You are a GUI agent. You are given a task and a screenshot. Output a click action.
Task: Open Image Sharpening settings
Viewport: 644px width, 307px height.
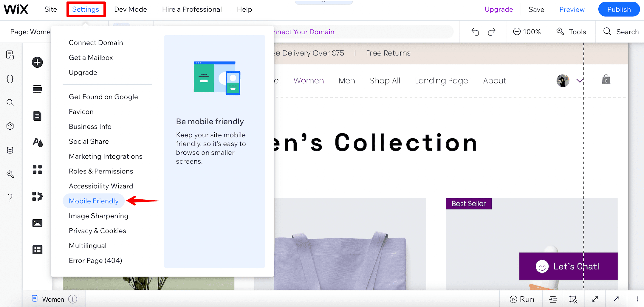98,216
